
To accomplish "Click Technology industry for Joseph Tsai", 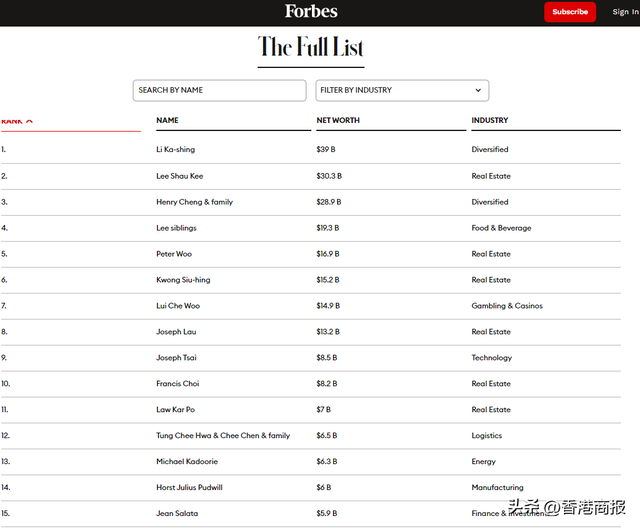I will pos(491,358).
